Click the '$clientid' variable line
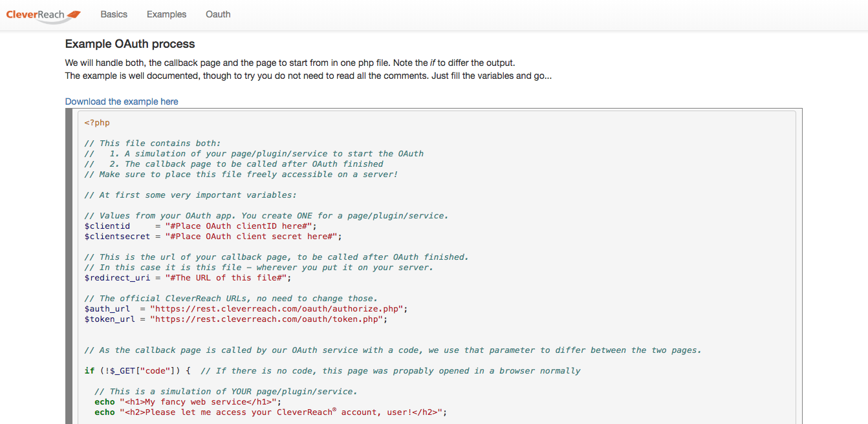The width and height of the screenshot is (868, 424). (x=201, y=226)
